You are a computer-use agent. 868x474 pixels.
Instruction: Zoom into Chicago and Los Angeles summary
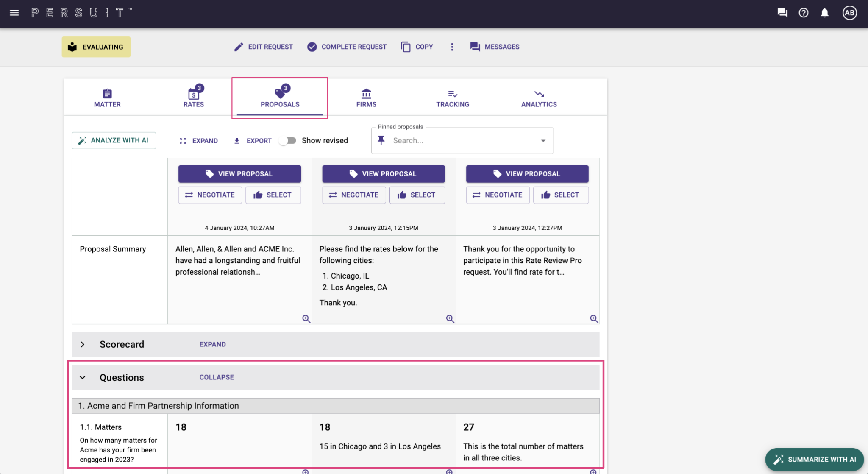(450, 319)
